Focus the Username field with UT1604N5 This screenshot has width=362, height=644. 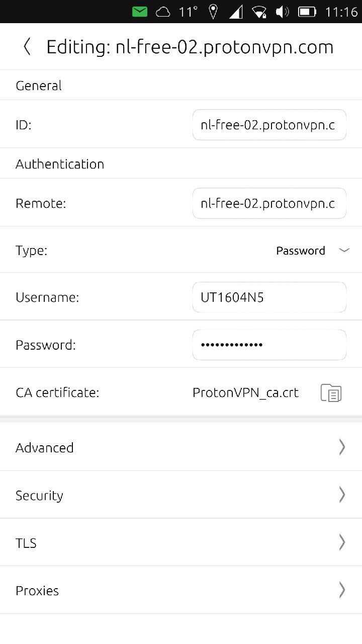269,297
